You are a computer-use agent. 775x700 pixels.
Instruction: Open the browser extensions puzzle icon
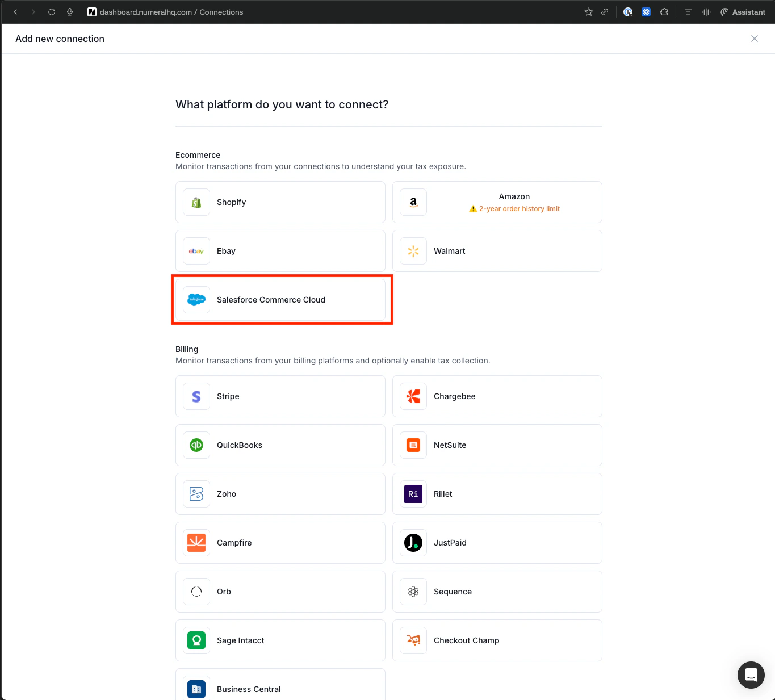664,12
